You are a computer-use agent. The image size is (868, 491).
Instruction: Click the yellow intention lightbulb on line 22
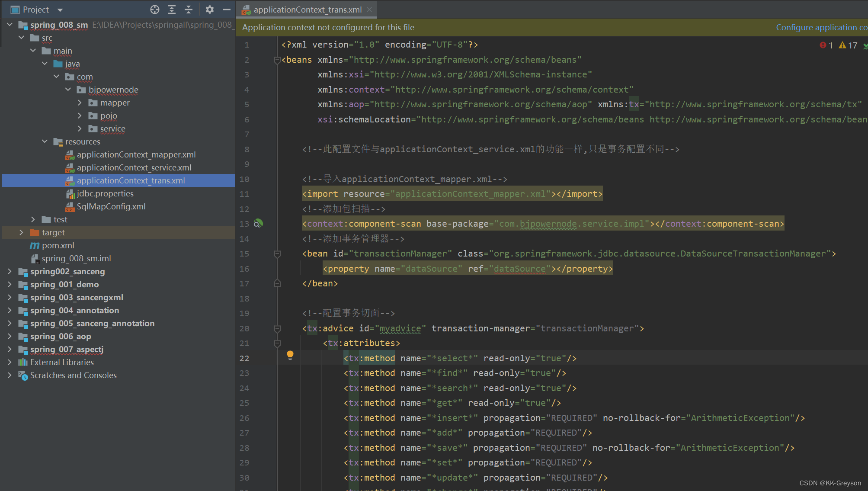click(290, 355)
